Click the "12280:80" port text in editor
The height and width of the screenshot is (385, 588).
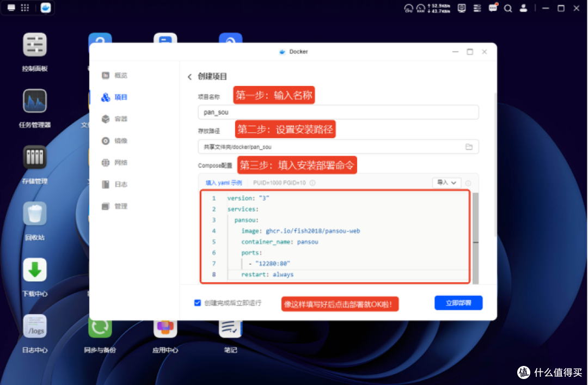[273, 264]
